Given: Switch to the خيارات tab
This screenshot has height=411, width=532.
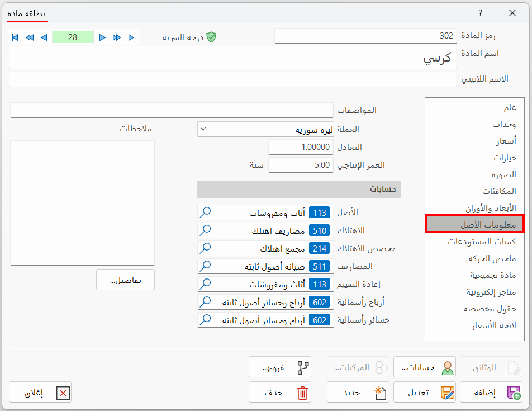Looking at the screenshot, I should pos(474,158).
